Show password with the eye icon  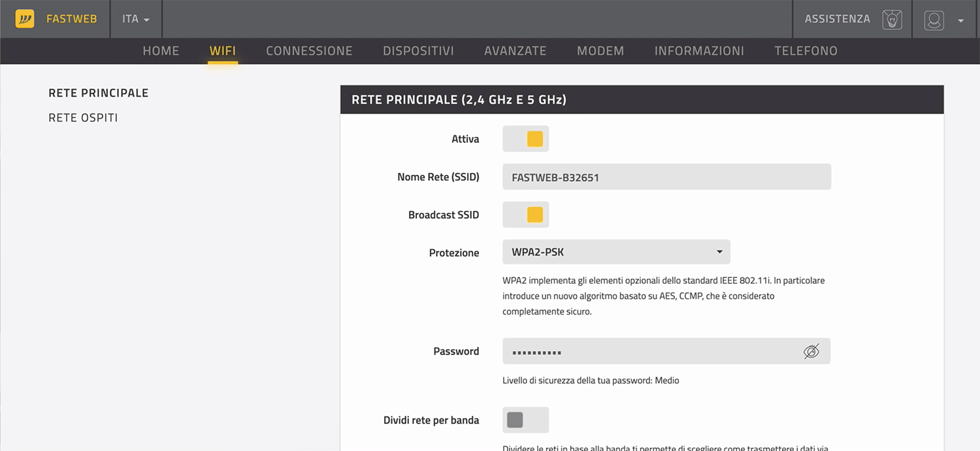tap(811, 352)
